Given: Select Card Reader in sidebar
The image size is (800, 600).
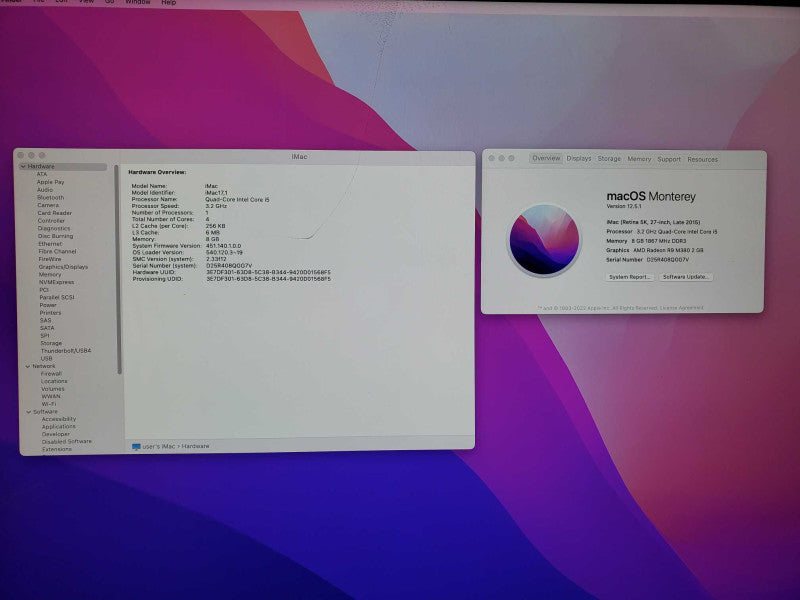Looking at the screenshot, I should [55, 213].
